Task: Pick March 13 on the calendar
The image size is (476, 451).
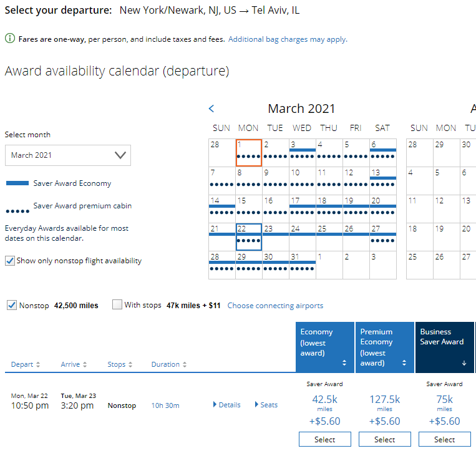Action: click(382, 180)
